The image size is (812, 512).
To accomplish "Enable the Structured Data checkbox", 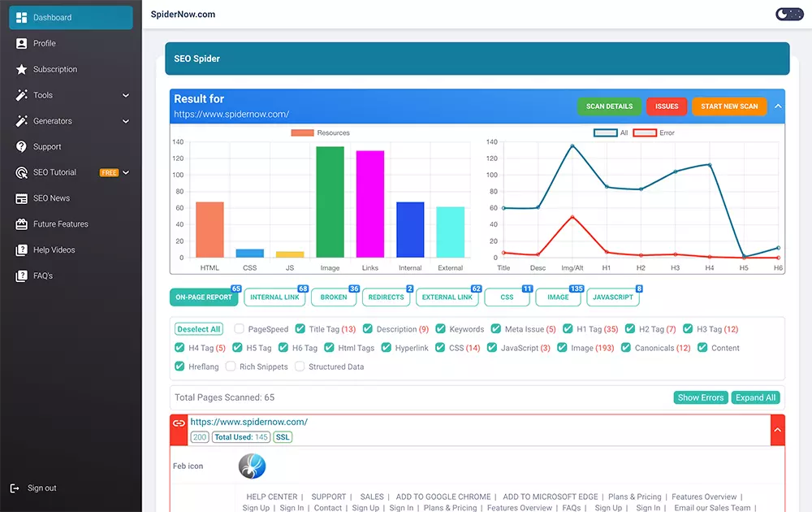I will (x=300, y=367).
